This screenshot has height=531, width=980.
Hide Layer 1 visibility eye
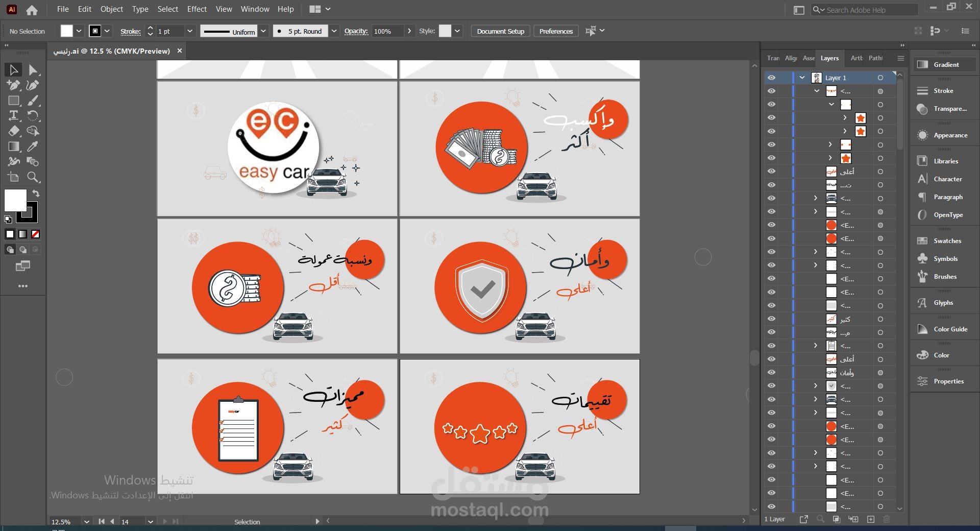pyautogui.click(x=771, y=78)
